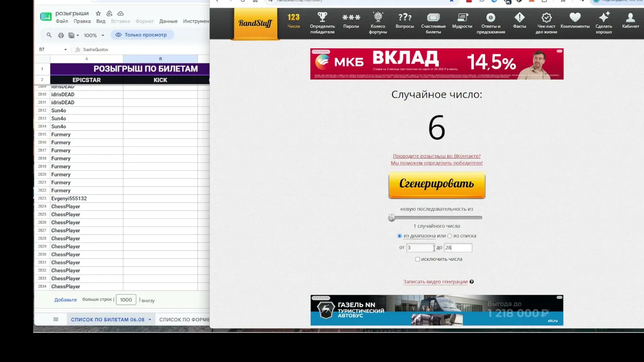Click the search magnifier in Sheets toolbar
The width and height of the screenshot is (644, 362).
tap(49, 35)
